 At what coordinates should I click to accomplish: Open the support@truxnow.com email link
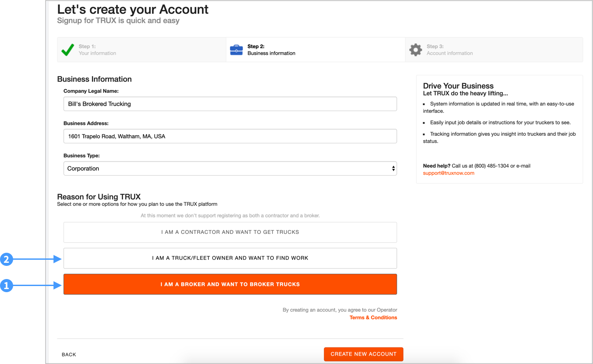448,173
